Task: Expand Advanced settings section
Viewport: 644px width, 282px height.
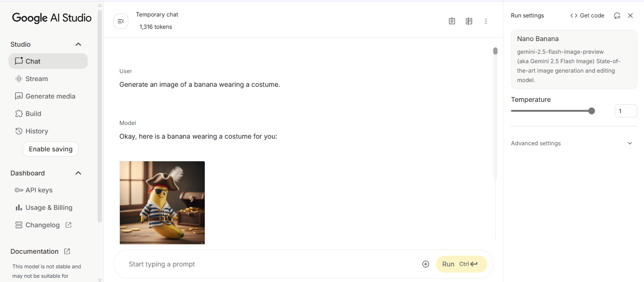Action: [629, 143]
